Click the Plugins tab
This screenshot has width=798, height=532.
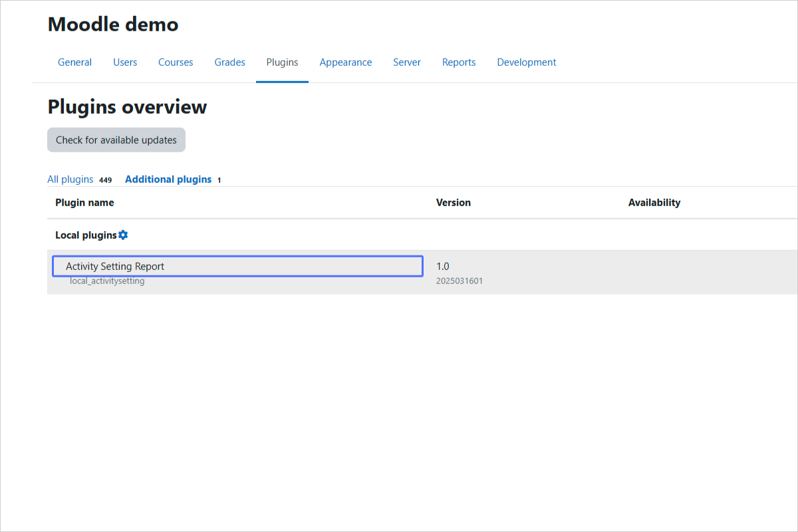(282, 63)
